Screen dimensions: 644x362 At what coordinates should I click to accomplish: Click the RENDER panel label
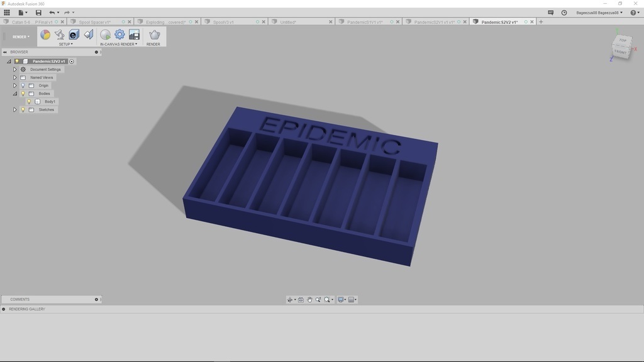pos(153,45)
